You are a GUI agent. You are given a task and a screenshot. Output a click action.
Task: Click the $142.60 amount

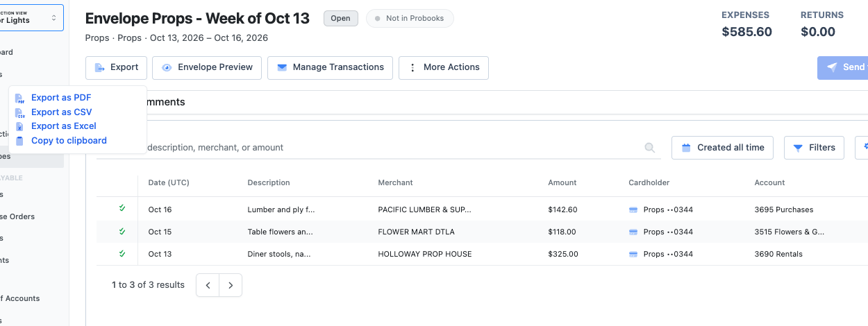click(x=562, y=209)
